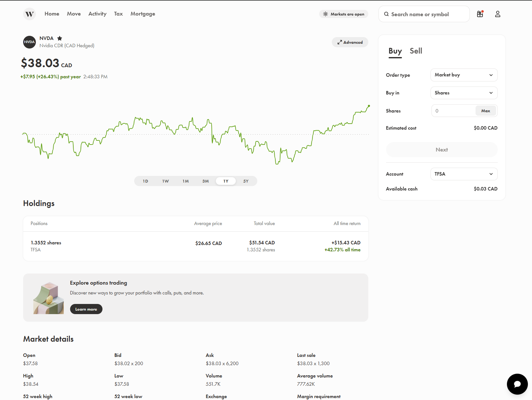Click the Estimated cost $0.00 CAD amount
The height and width of the screenshot is (400, 532).
[x=485, y=128]
